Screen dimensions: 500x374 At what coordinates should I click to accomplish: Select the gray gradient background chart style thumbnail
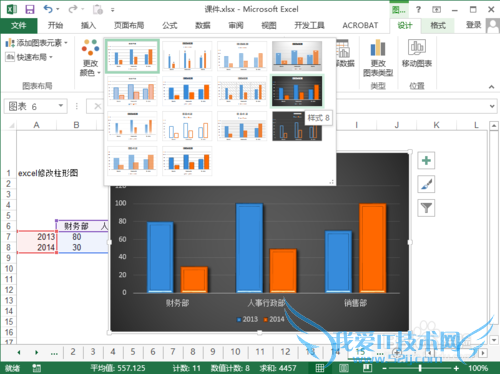(x=297, y=56)
